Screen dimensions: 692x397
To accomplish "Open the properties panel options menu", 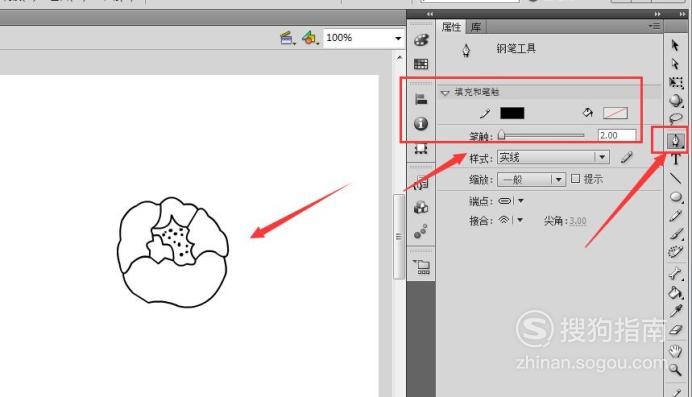I will [654, 26].
